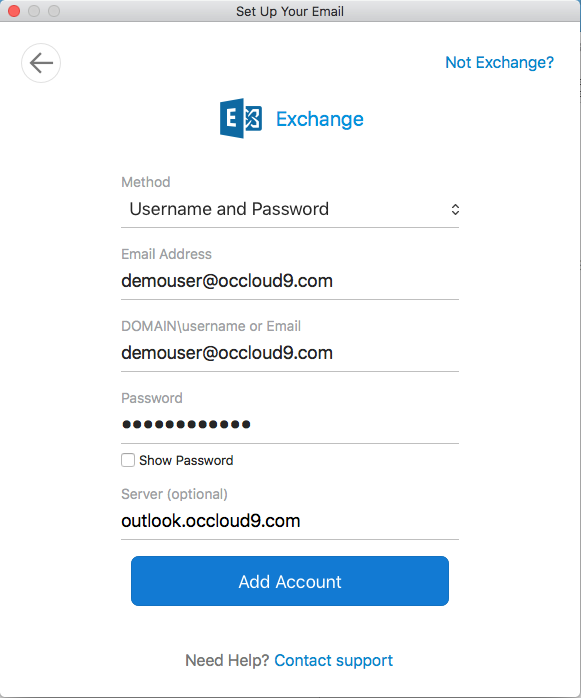Click the Add Account button
The width and height of the screenshot is (581, 698).
click(290, 581)
